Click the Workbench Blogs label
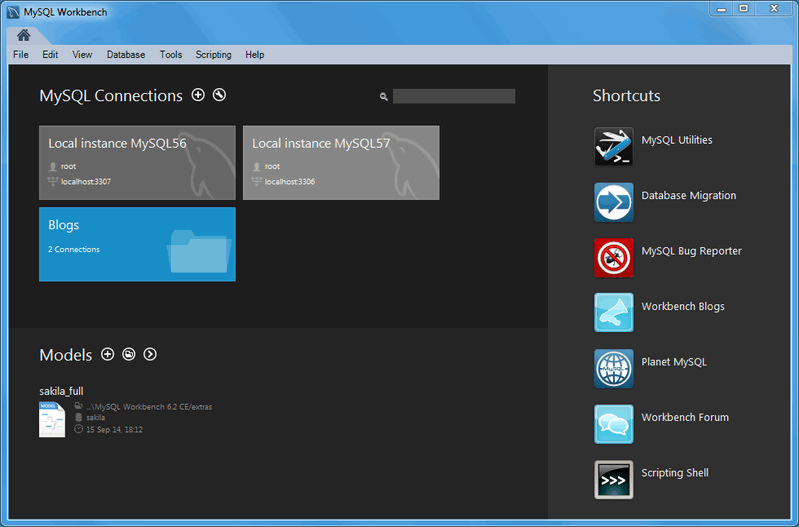This screenshot has height=527, width=799. [x=683, y=306]
